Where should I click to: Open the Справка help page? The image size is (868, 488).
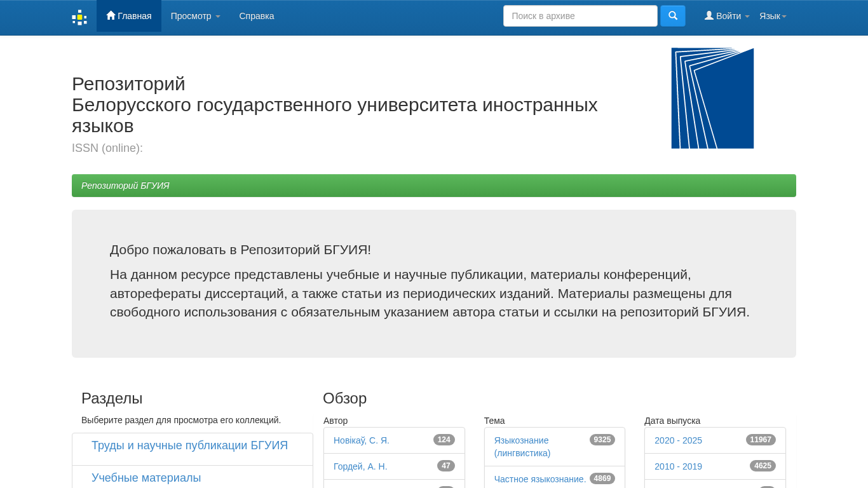pos(257,16)
